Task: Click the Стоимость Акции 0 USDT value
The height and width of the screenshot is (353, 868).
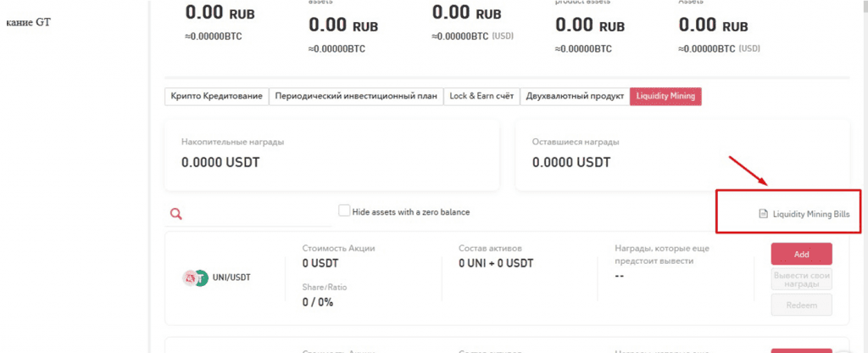Action: coord(320,263)
